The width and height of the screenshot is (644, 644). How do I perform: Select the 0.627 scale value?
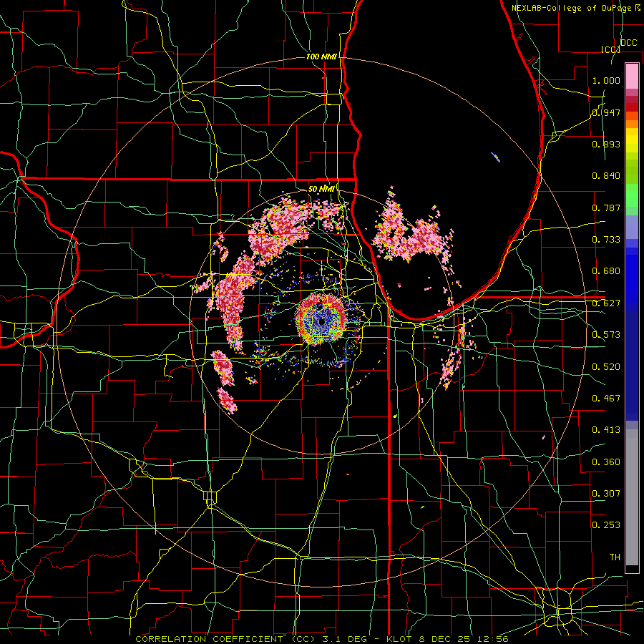coord(606,303)
